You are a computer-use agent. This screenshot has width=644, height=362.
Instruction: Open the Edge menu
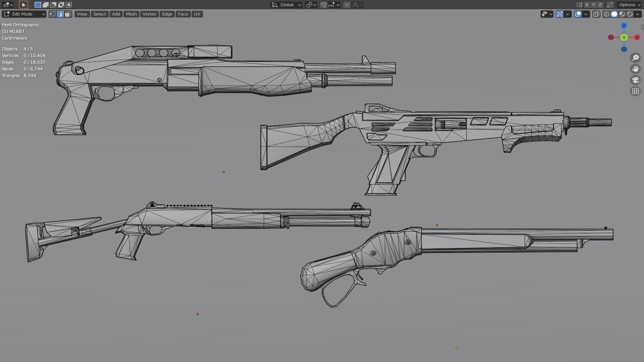[x=167, y=14]
